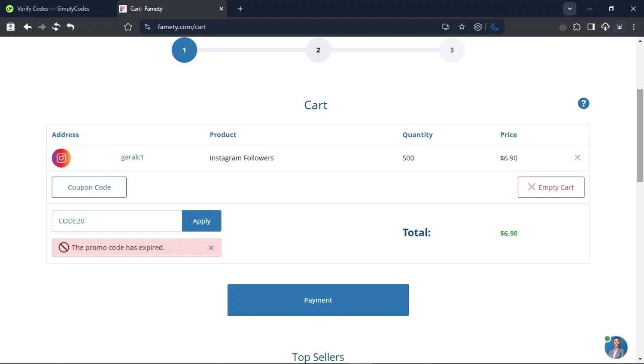Click the Instagram logo in the cart row
This screenshot has height=364, width=644.
coord(61,158)
